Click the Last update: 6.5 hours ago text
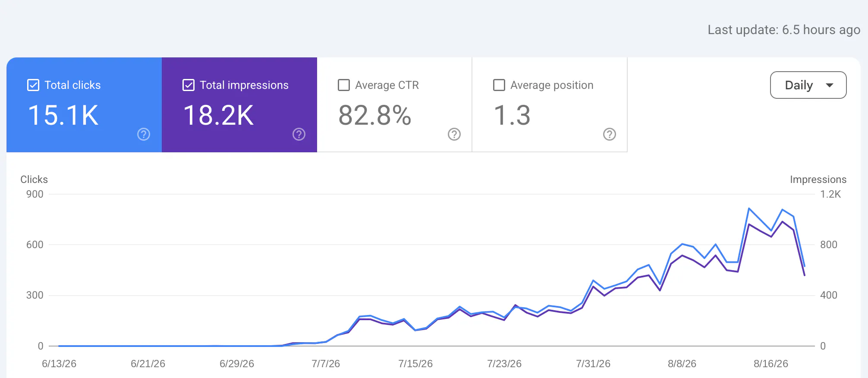The image size is (868, 378). [x=784, y=30]
